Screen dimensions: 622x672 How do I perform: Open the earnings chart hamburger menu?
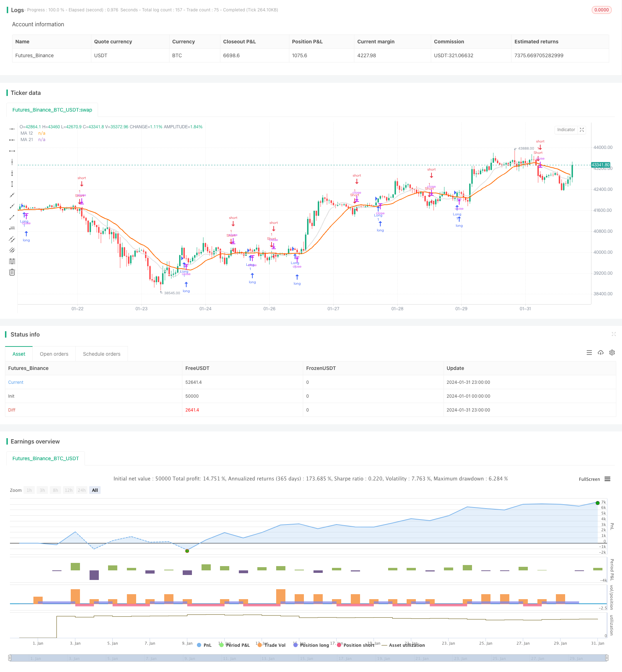point(607,479)
